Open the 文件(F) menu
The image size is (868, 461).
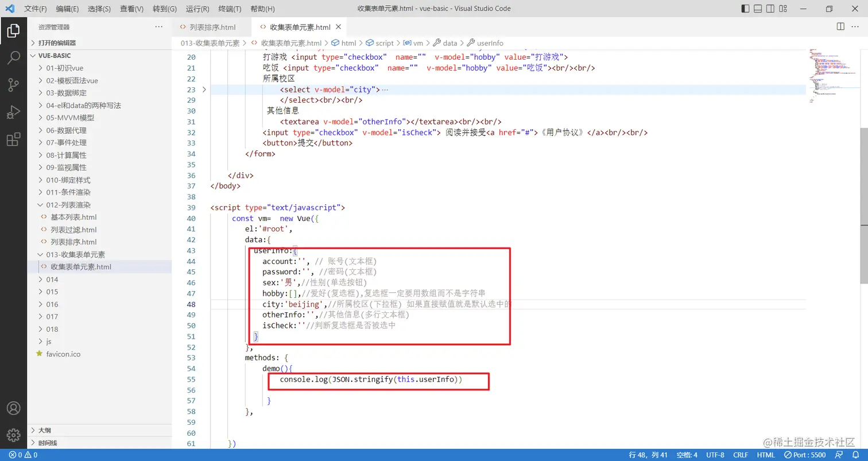point(36,9)
